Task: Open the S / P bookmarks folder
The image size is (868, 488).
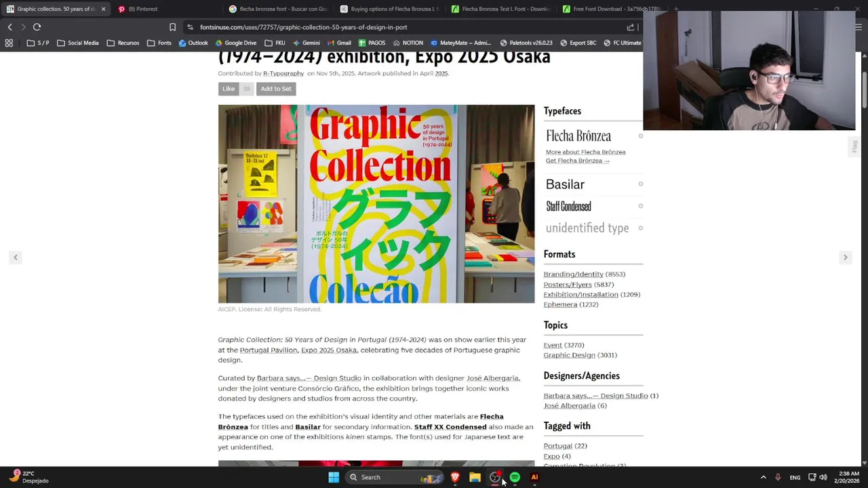Action: (x=38, y=43)
